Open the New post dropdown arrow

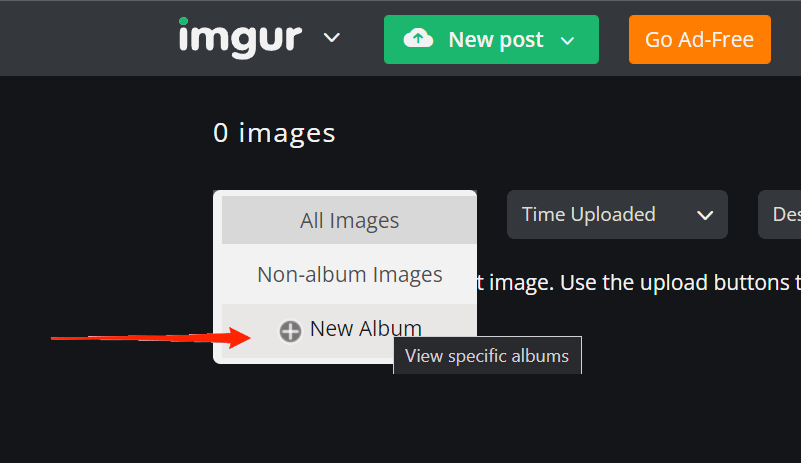point(568,40)
